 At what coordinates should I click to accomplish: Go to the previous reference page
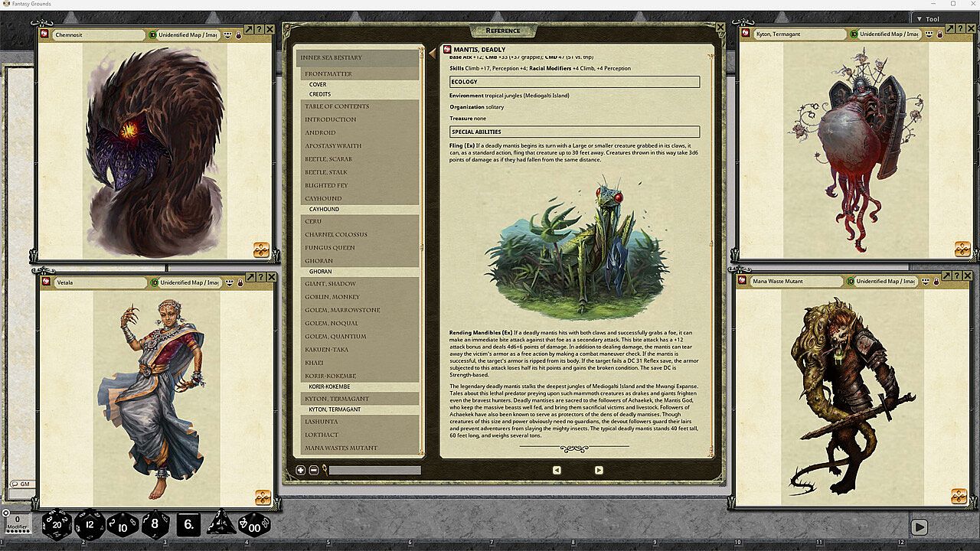tap(557, 470)
